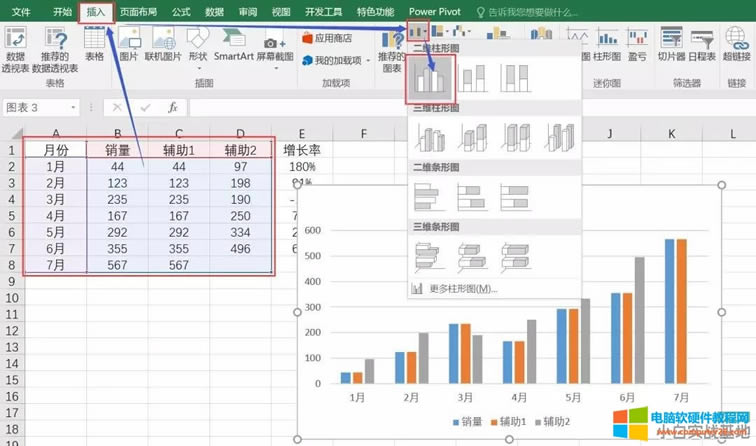
Task: Expand the 形状 shapes dropdown
Action: tap(198, 50)
